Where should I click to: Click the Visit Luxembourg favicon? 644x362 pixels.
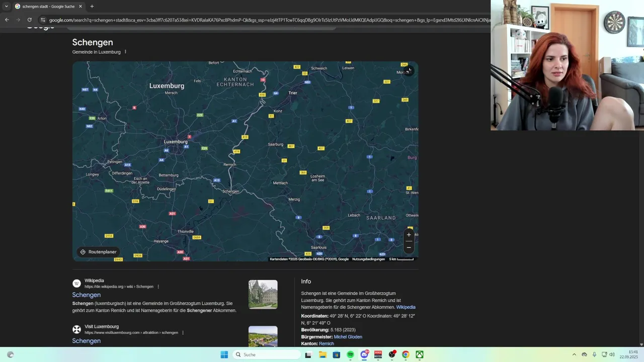76,329
